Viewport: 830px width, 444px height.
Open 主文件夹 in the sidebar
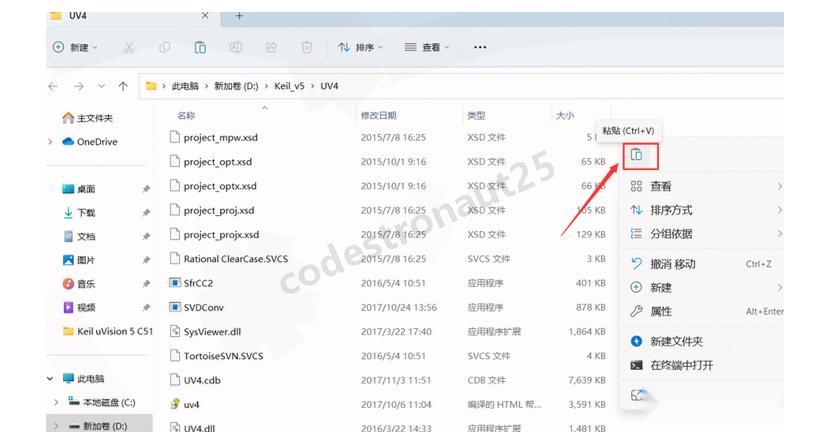(88, 119)
